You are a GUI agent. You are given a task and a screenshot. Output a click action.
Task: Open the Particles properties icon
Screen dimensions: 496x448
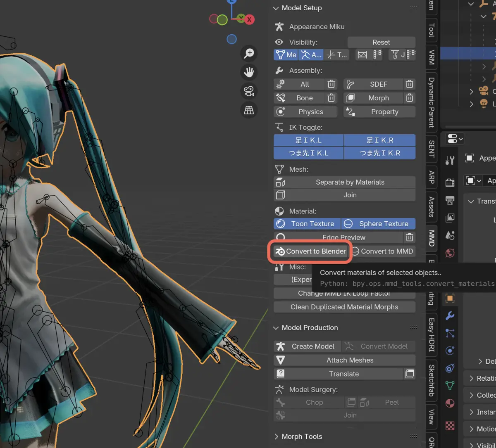pyautogui.click(x=450, y=333)
